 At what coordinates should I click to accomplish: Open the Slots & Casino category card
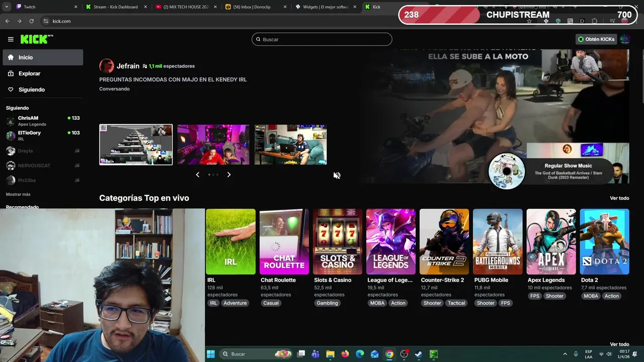pyautogui.click(x=338, y=242)
